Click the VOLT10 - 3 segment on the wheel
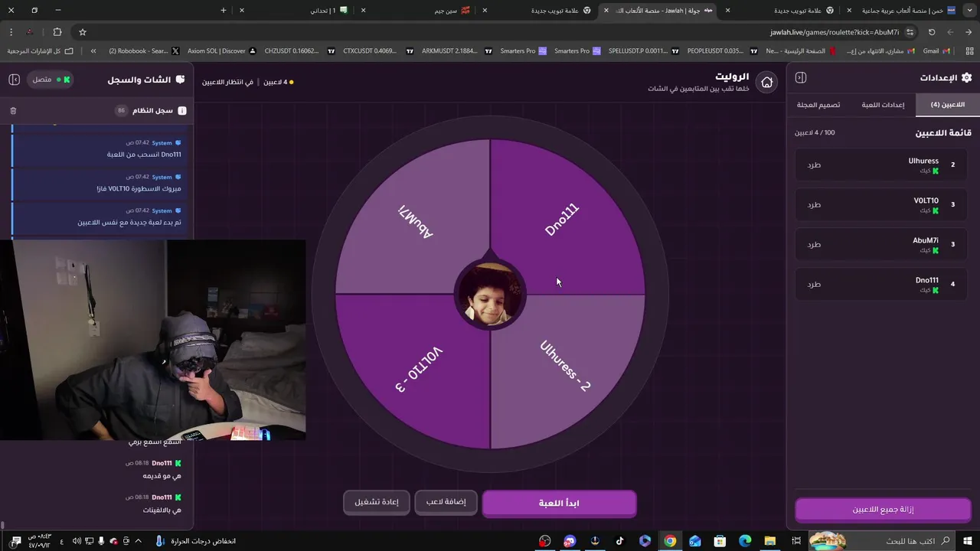This screenshot has width=980, height=551. (x=419, y=369)
